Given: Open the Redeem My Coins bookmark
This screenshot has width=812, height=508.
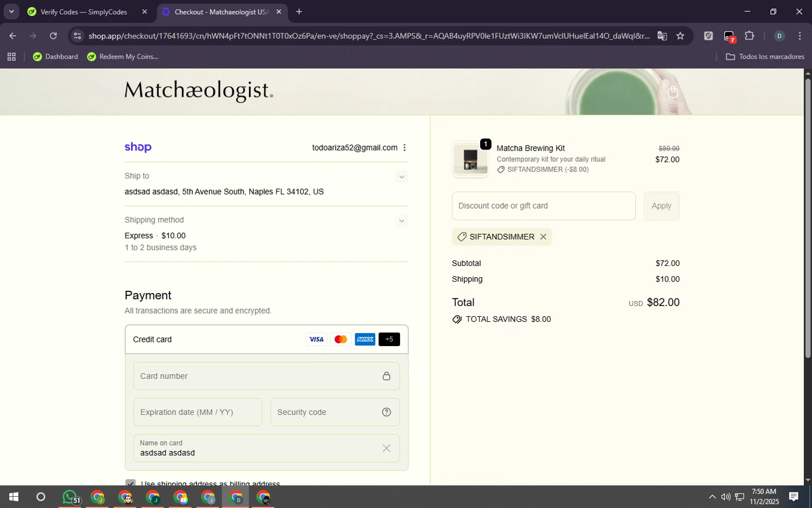Looking at the screenshot, I should click(x=123, y=57).
